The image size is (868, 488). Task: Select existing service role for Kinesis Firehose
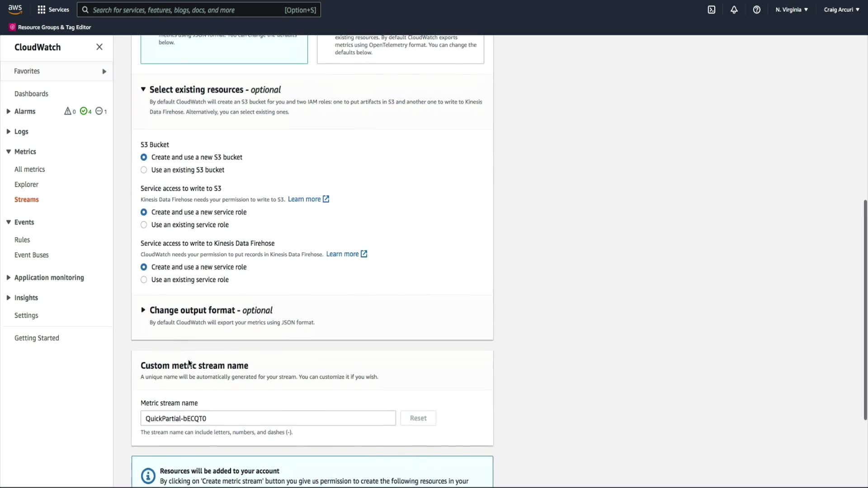tap(144, 280)
